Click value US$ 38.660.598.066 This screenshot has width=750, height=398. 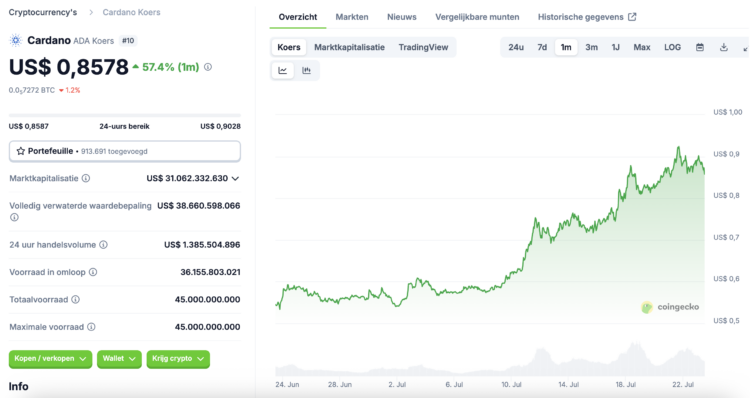[199, 206]
